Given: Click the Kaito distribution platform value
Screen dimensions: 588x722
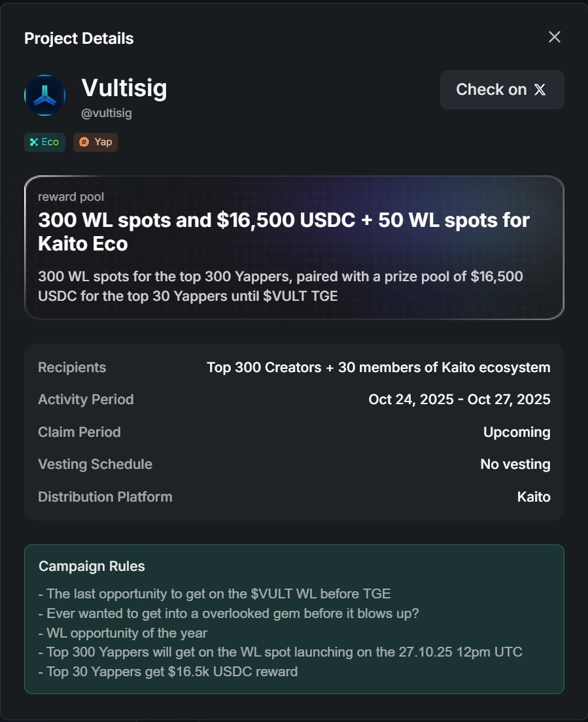Looking at the screenshot, I should [x=534, y=497].
